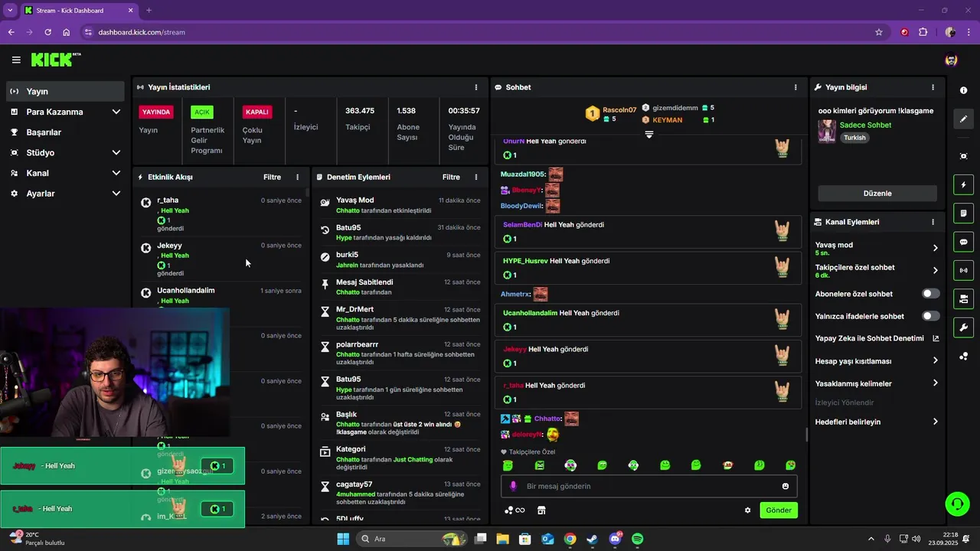Open chat settings gear icon
The image size is (980, 551).
tap(748, 510)
